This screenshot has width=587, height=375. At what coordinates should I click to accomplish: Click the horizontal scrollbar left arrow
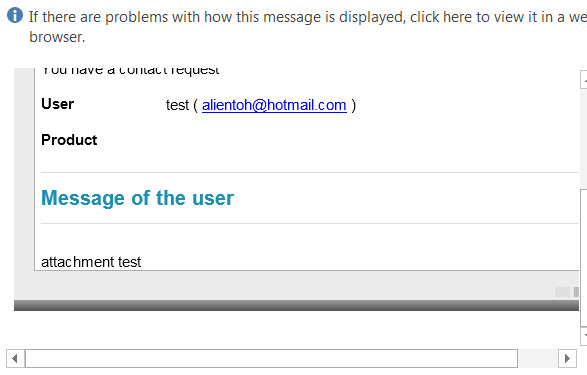pyautogui.click(x=15, y=359)
